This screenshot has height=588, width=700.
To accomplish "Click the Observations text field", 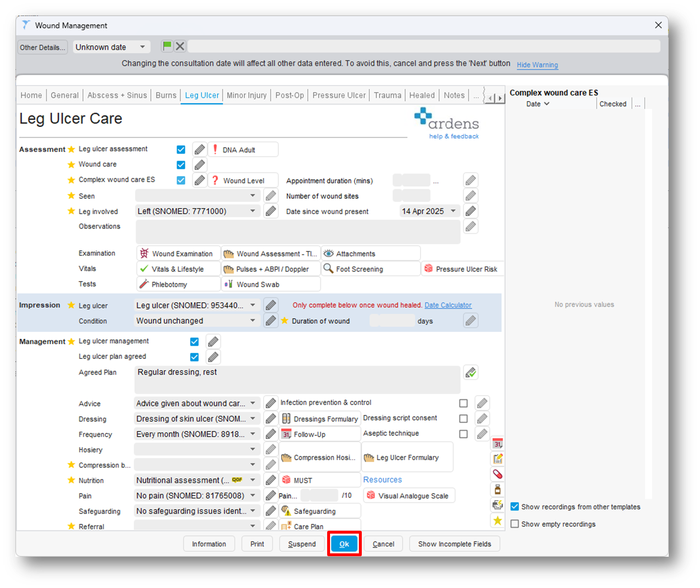I will click(x=298, y=232).
